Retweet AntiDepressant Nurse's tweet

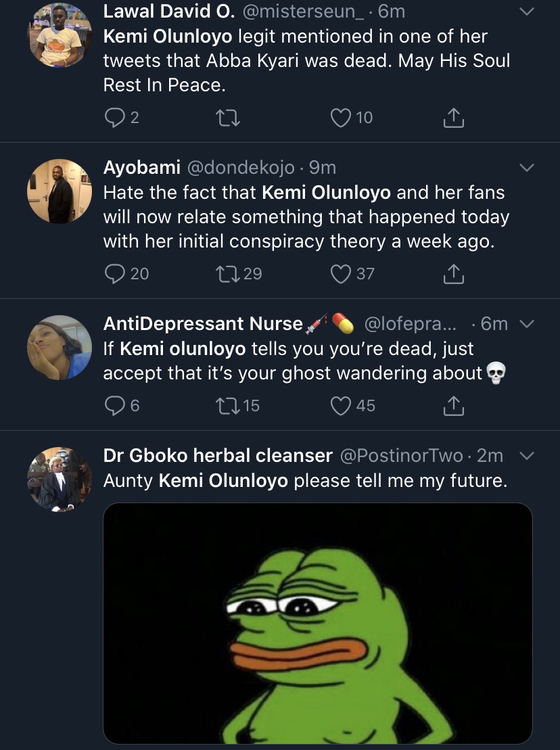[224, 406]
